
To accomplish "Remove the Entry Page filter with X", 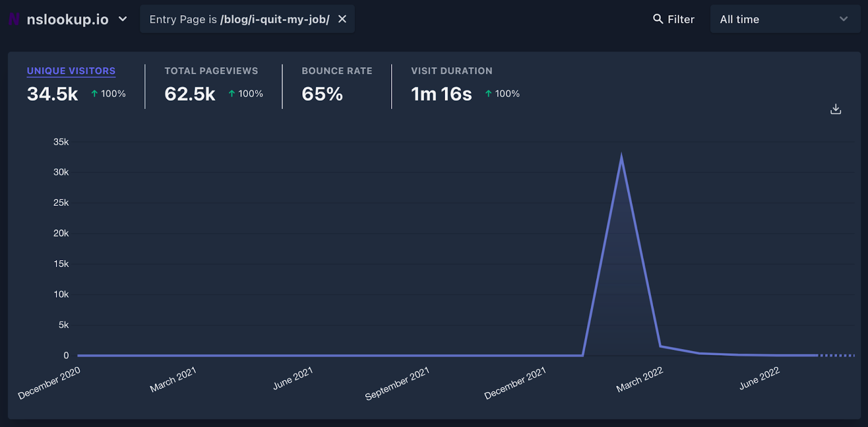I will [x=342, y=19].
